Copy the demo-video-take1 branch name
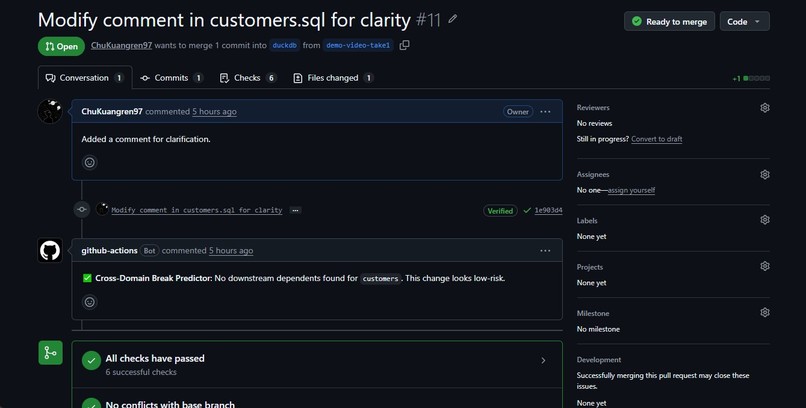The image size is (806, 408). [x=405, y=45]
